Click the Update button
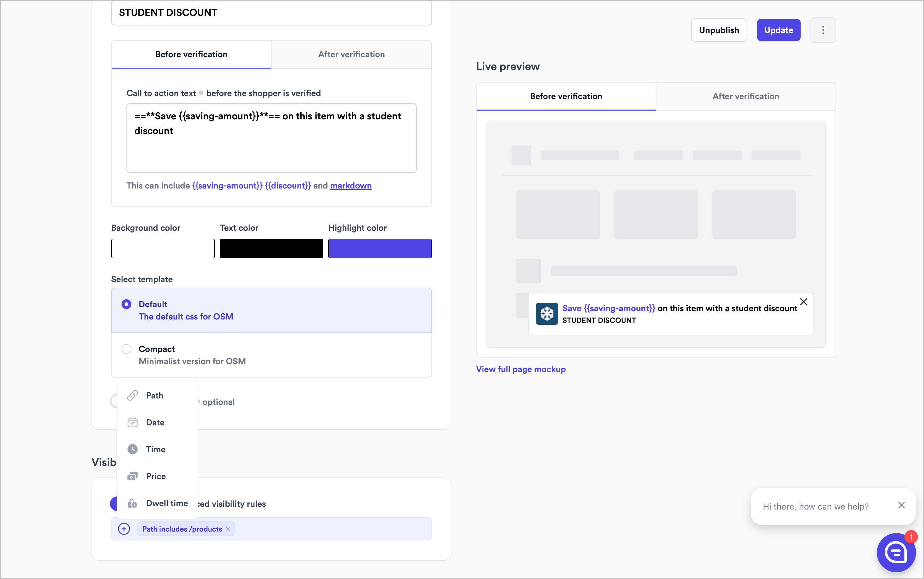This screenshot has height=579, width=924. (779, 30)
